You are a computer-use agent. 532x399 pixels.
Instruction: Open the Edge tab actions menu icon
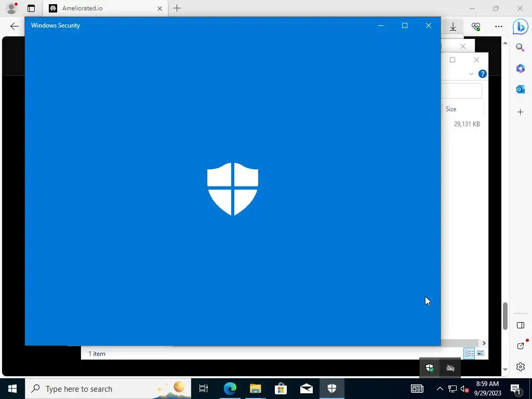click(31, 8)
